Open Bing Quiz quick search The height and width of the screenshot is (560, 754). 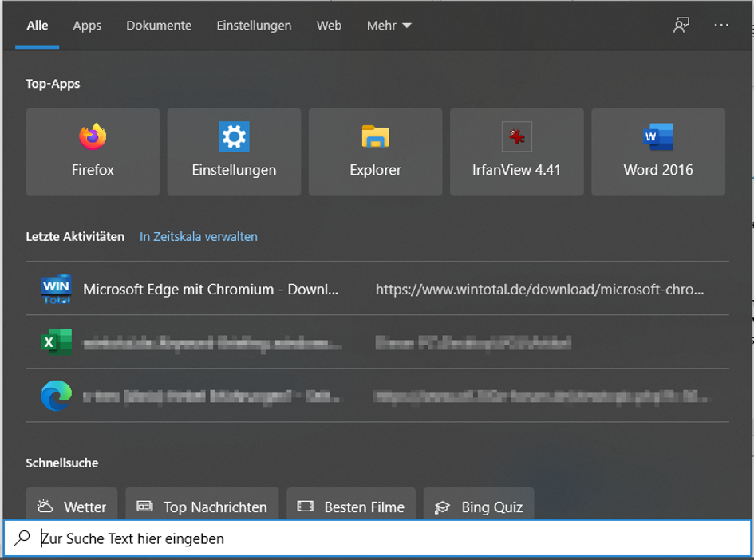point(479,503)
